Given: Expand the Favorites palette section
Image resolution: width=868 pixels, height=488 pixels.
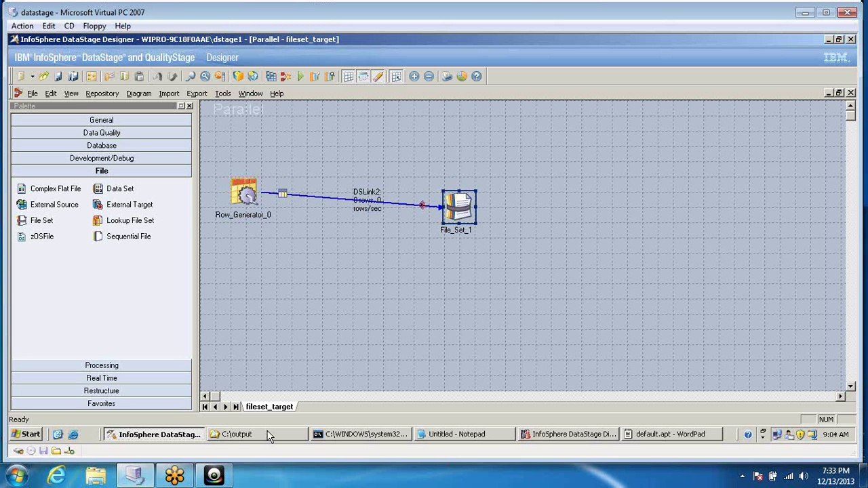Looking at the screenshot, I should [x=102, y=404].
